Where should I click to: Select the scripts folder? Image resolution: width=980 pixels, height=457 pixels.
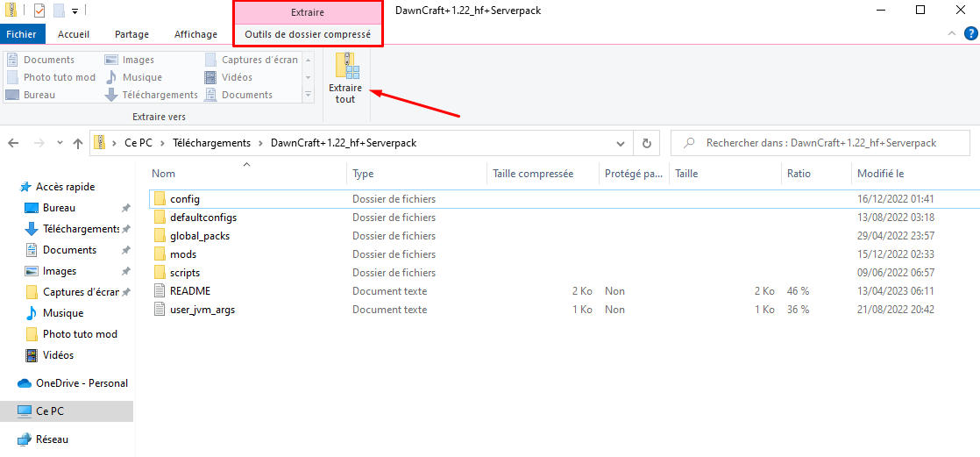click(177, 273)
